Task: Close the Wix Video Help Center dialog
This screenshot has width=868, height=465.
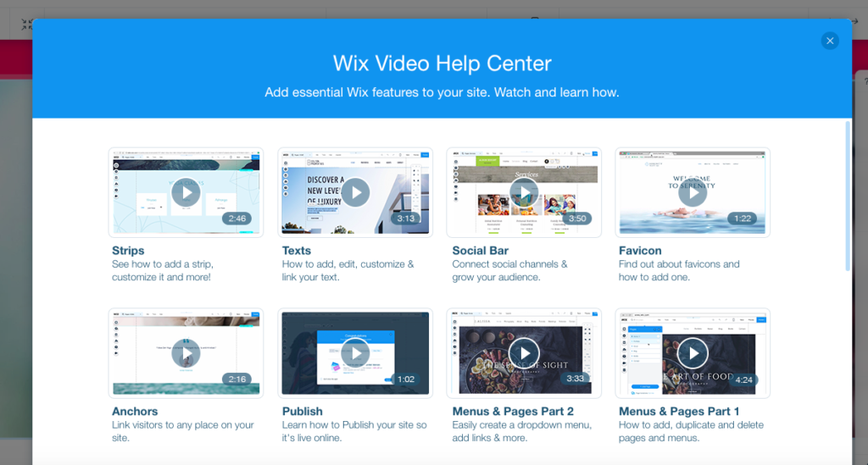Action: tap(829, 41)
